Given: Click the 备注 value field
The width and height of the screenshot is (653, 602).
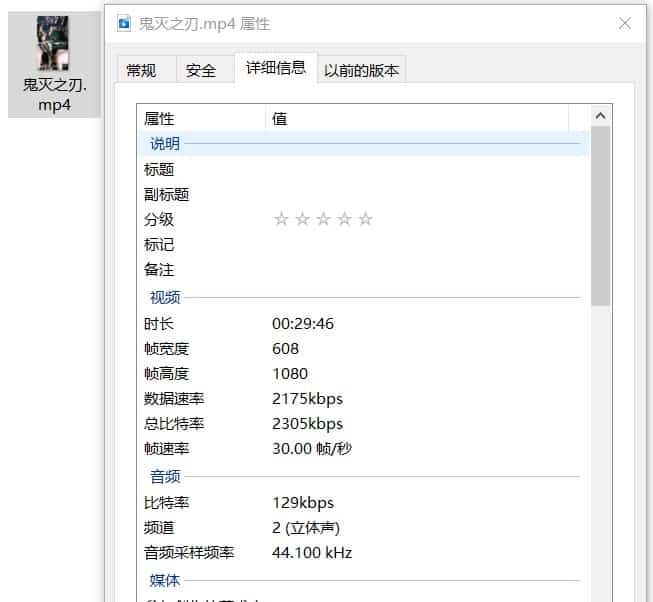Looking at the screenshot, I should point(420,269).
